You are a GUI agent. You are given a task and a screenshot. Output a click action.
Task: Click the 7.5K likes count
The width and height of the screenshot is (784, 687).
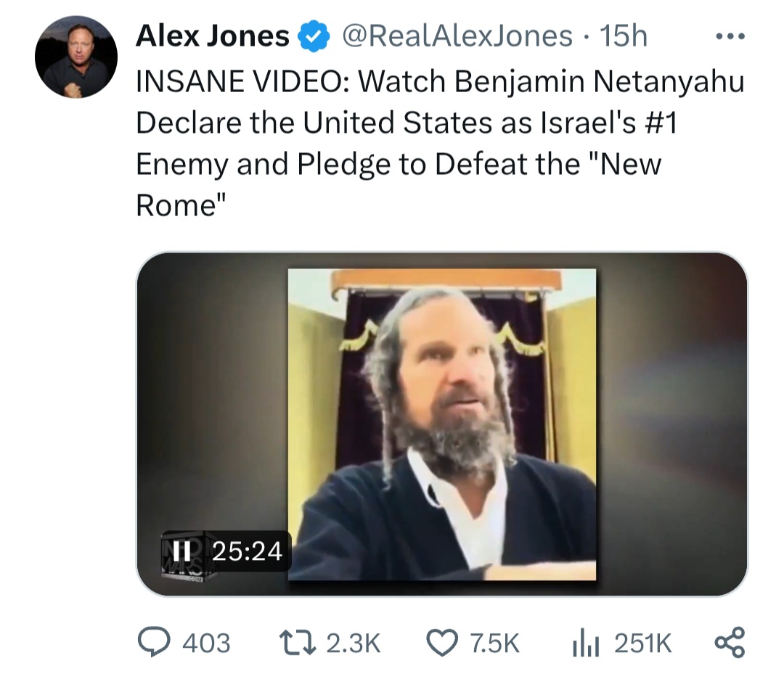point(495,643)
